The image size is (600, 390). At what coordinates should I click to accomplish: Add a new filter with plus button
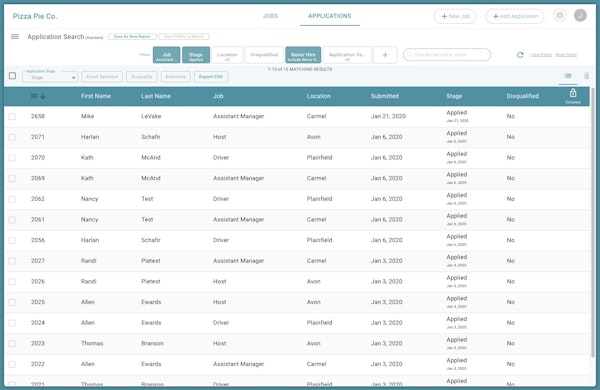click(x=385, y=55)
